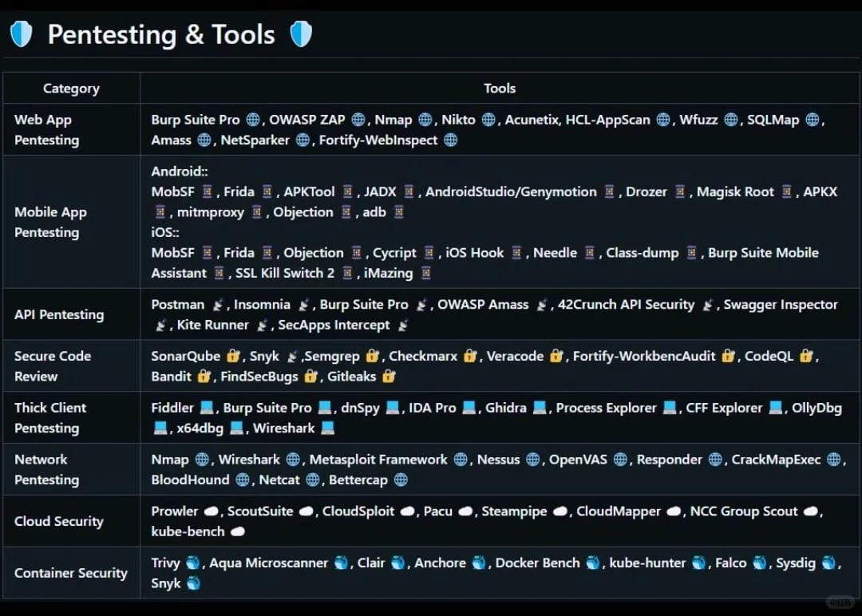Click the lock icon after Gitleaks

[389, 377]
